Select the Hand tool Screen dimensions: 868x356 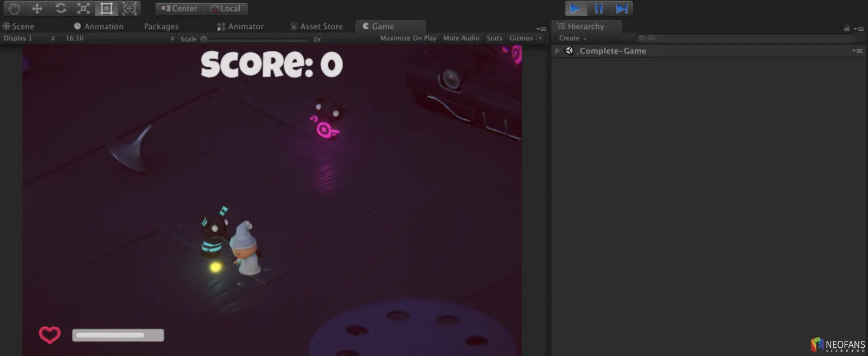point(14,8)
